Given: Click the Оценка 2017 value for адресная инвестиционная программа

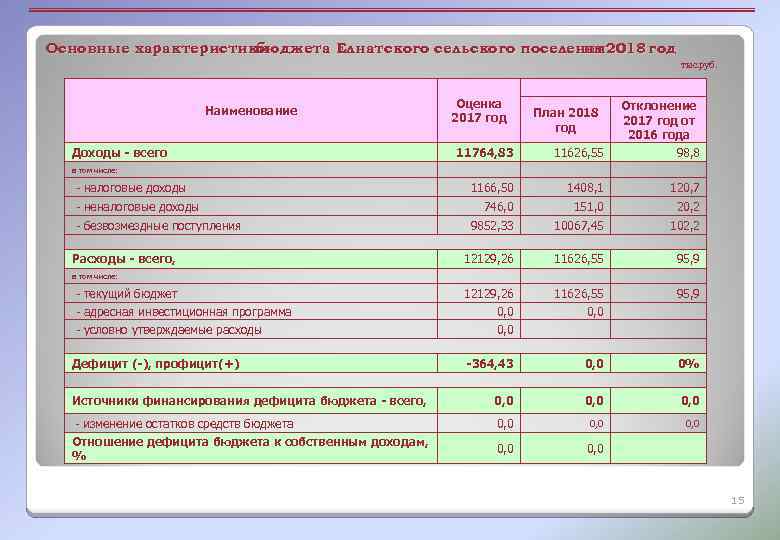Looking at the screenshot, I should tap(505, 312).
